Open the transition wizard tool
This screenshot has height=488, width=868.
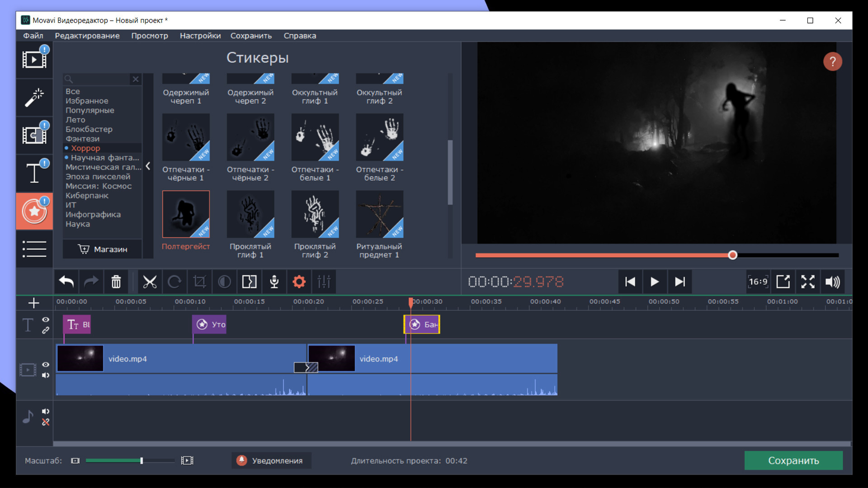[x=249, y=282]
